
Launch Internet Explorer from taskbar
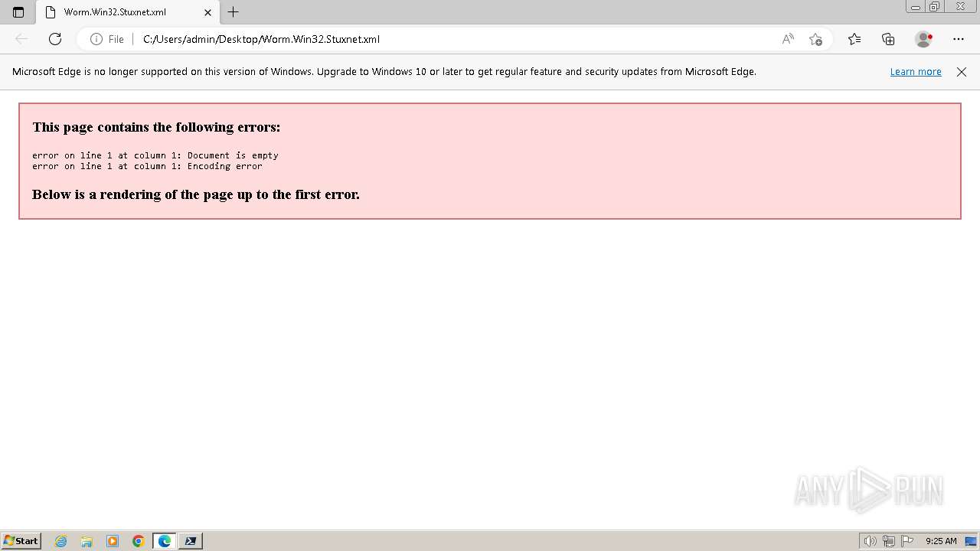pos(61,541)
